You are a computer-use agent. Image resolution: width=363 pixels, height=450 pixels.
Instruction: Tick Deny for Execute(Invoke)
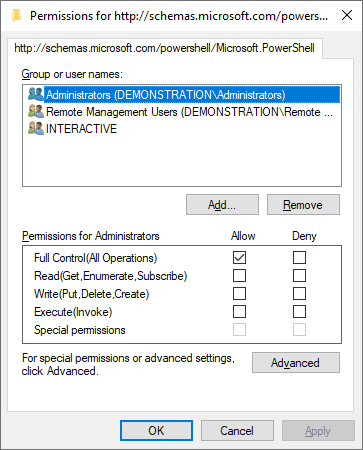(x=299, y=312)
